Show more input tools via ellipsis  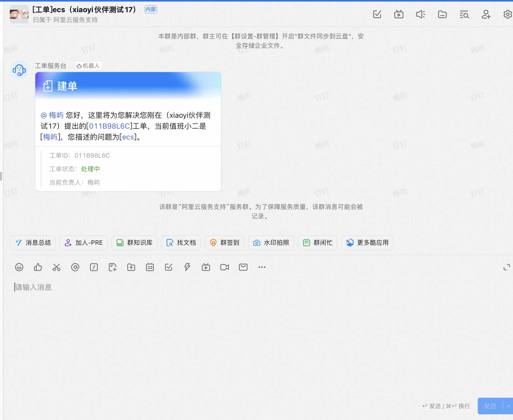pyautogui.click(x=262, y=267)
